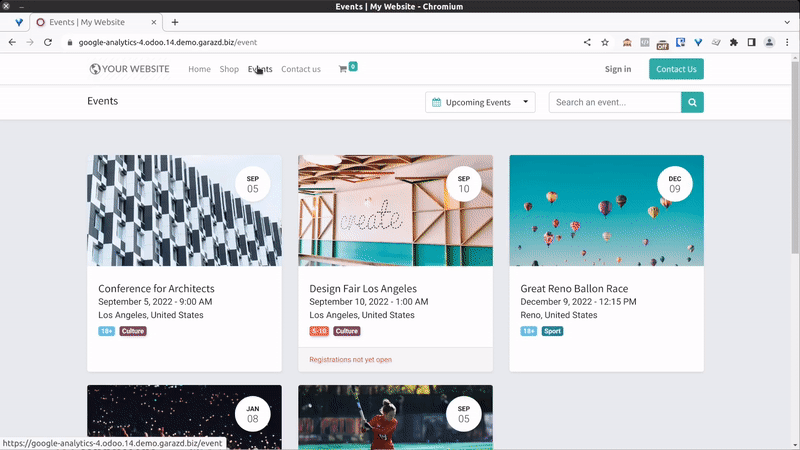Click the Culture tag on Design Fair
This screenshot has width=800, height=450.
[x=347, y=331]
